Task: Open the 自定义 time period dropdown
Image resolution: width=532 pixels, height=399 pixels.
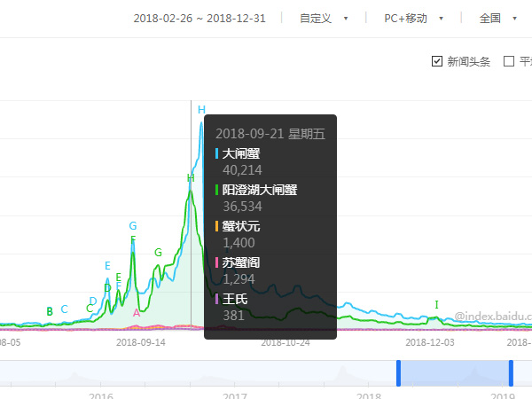Action: pos(324,19)
